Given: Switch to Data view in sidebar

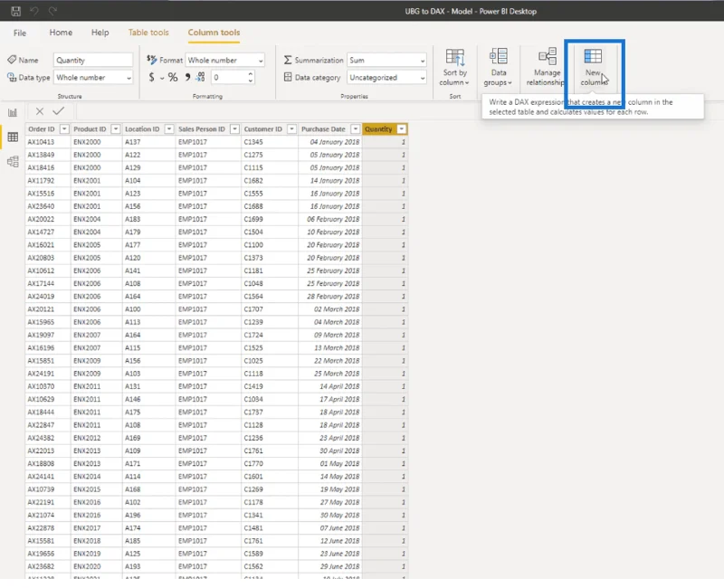Looking at the screenshot, I should pos(13,138).
